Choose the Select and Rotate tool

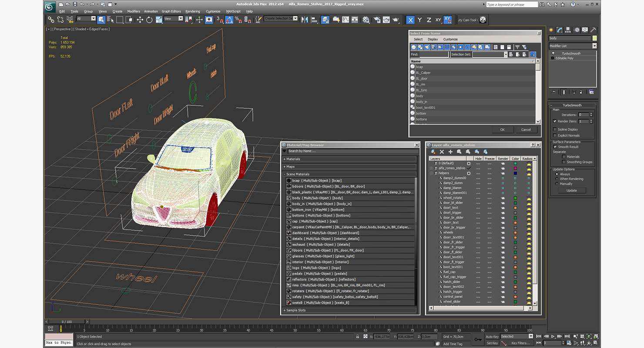(149, 20)
